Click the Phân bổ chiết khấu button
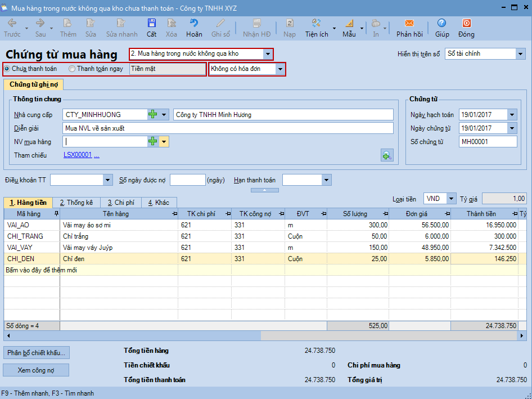 (36, 353)
